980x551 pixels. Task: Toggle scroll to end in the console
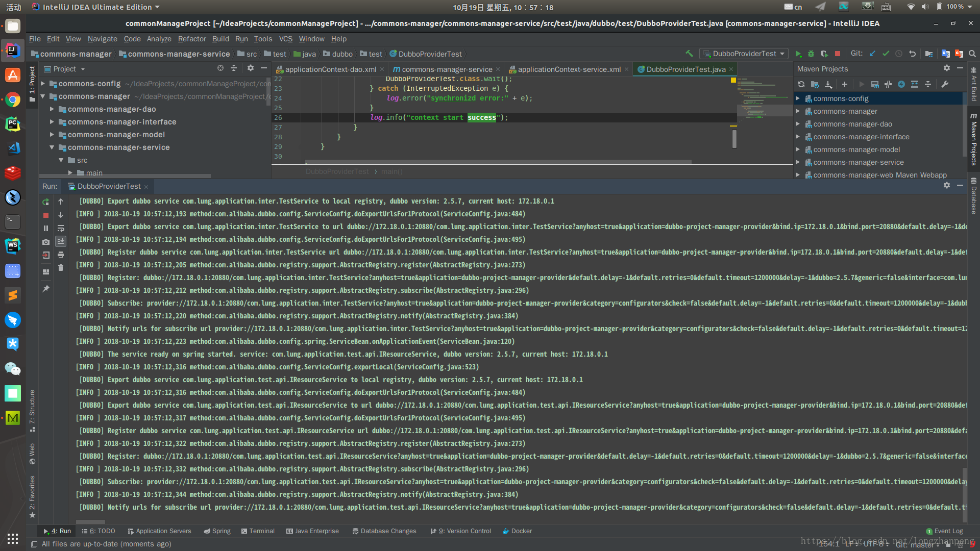click(x=61, y=241)
